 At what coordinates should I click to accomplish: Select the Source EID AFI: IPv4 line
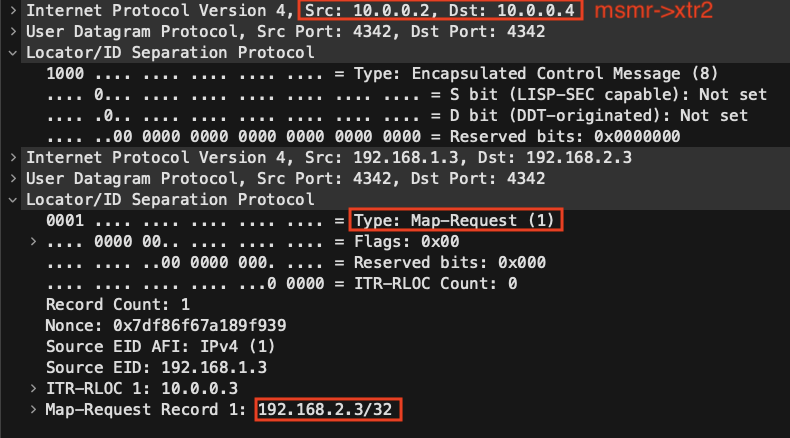click(x=161, y=347)
